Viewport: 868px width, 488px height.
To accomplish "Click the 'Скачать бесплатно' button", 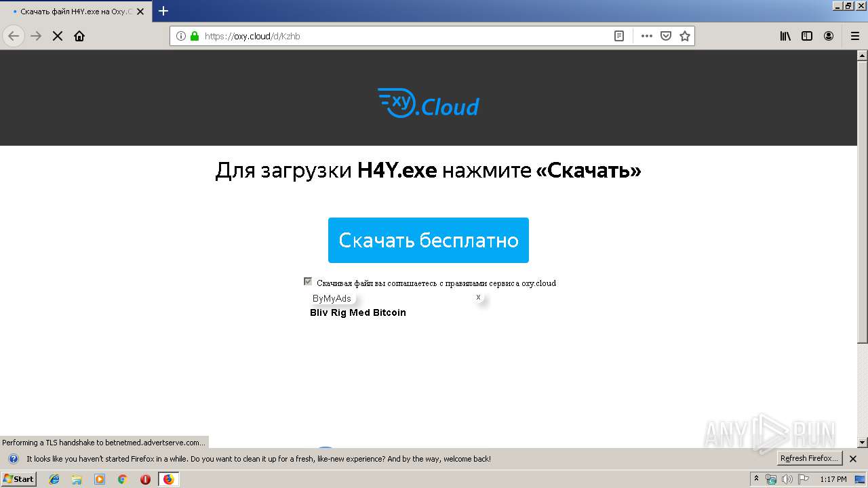I will (429, 240).
